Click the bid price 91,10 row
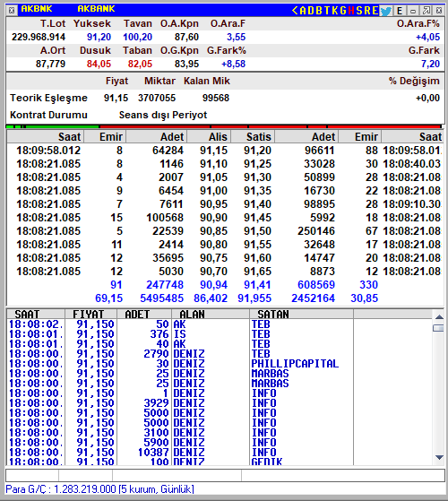The height and width of the screenshot is (501, 448). [x=213, y=164]
